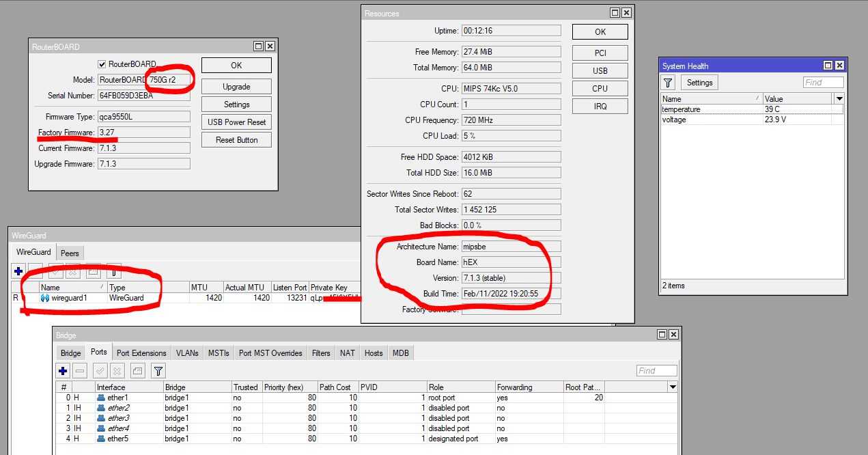The height and width of the screenshot is (455, 868).
Task: Click the Role column header in the Bridge table
Action: [461, 387]
